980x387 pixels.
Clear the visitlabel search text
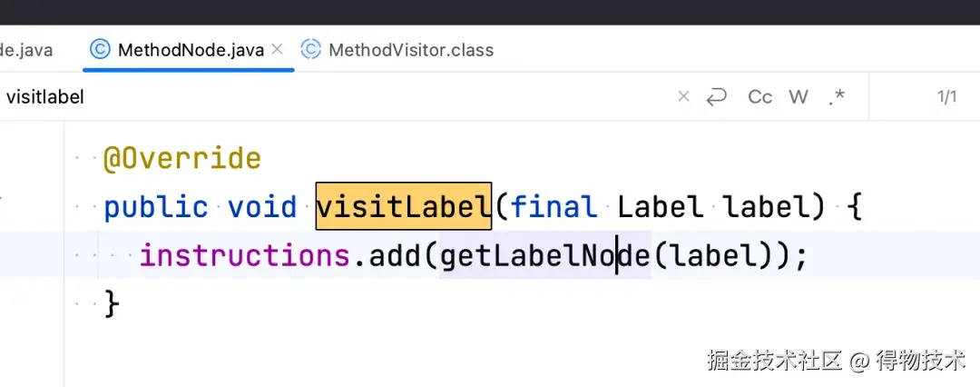click(x=684, y=96)
